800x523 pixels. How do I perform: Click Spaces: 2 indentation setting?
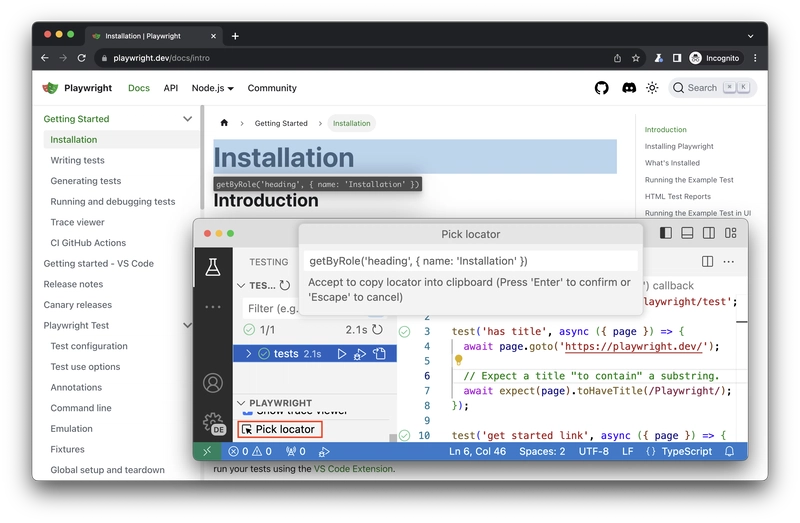pyautogui.click(x=542, y=451)
